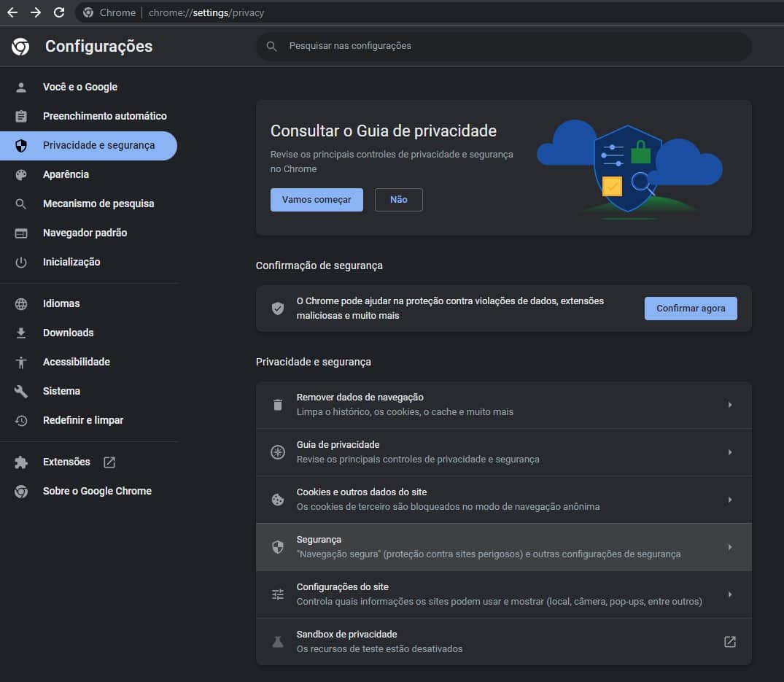Click the cookie icon in Cookies row
Image resolution: width=784 pixels, height=682 pixels.
coord(277,500)
